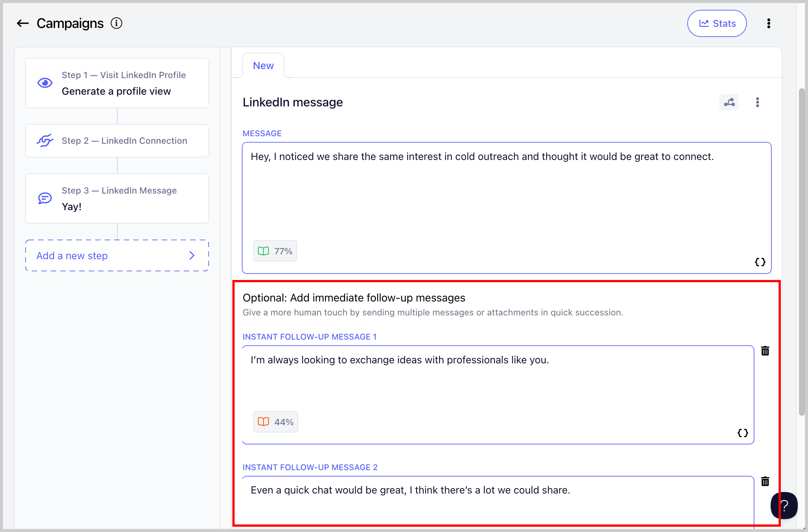Insert variable in follow-up message 1 braces
The image size is (808, 532).
742,433
